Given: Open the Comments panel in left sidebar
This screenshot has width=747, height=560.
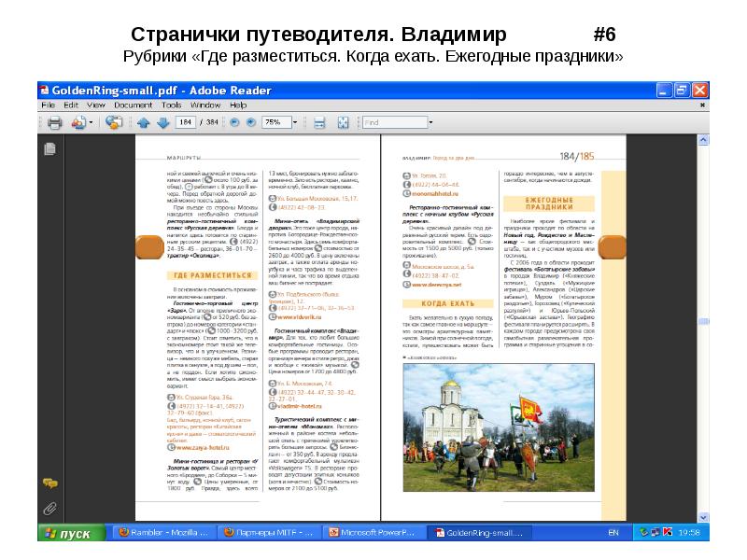Looking at the screenshot, I should (49, 483).
